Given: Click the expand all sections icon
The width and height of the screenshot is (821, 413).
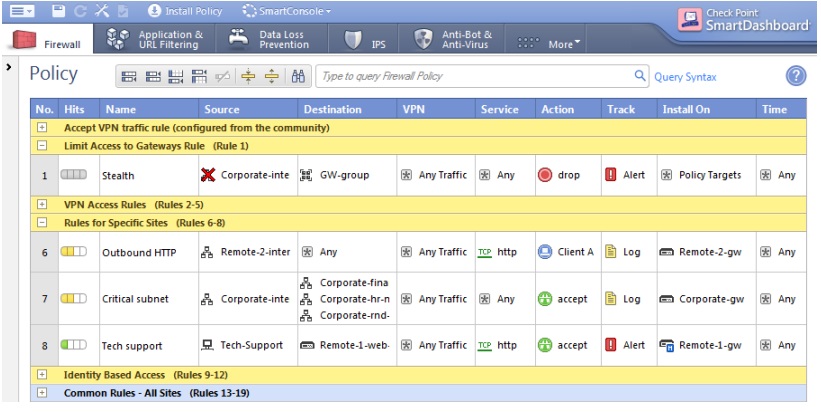Looking at the screenshot, I should [x=272, y=77].
